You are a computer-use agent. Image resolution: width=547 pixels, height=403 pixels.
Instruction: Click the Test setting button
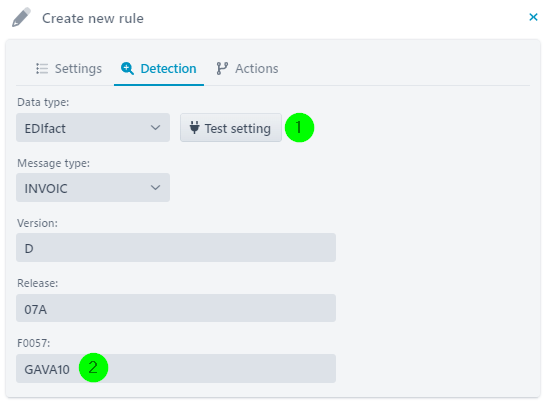click(231, 127)
